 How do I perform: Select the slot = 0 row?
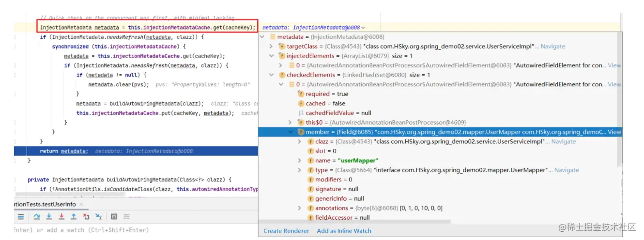point(326,151)
